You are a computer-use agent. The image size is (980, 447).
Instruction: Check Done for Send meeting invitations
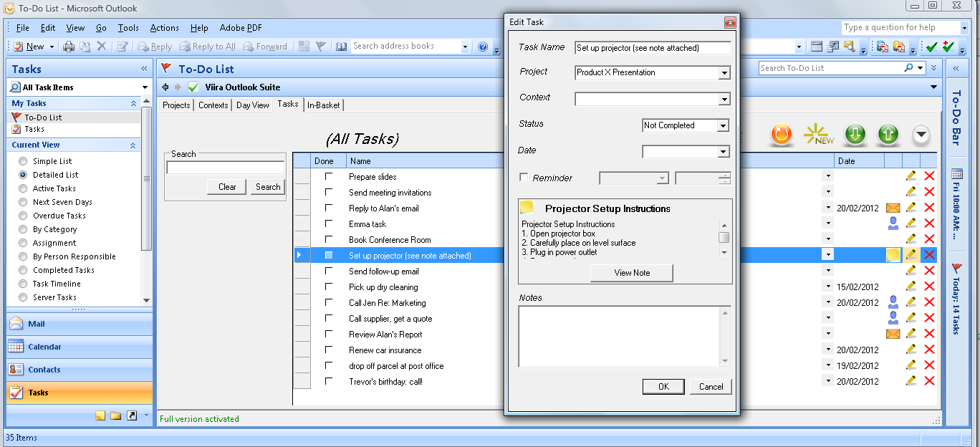[329, 192]
